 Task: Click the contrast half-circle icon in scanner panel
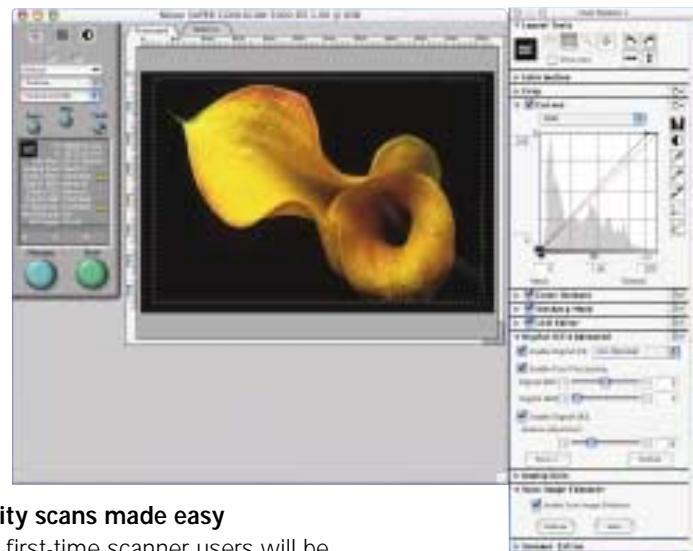point(88,35)
